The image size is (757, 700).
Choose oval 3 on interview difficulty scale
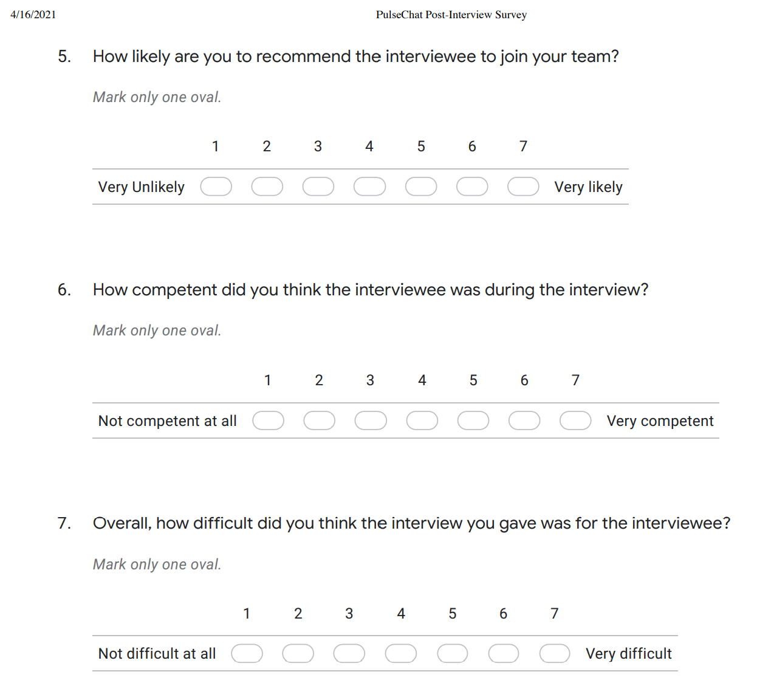[x=349, y=653]
